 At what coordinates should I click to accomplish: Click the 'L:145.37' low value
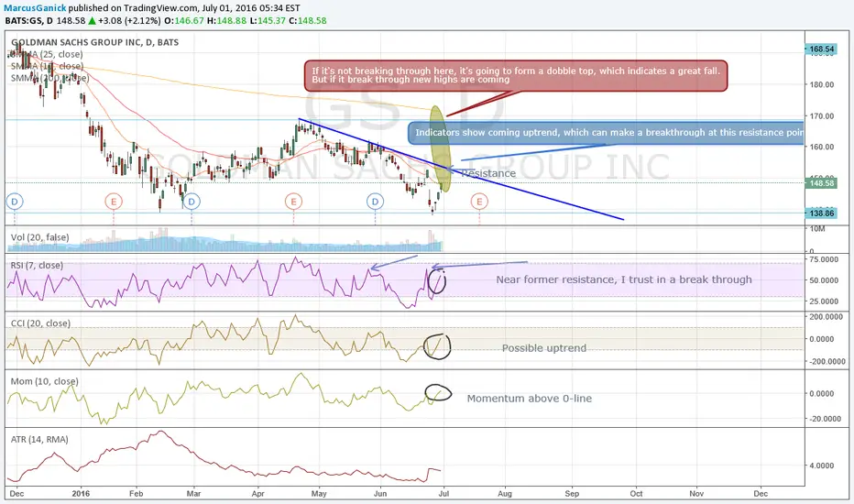[268, 21]
